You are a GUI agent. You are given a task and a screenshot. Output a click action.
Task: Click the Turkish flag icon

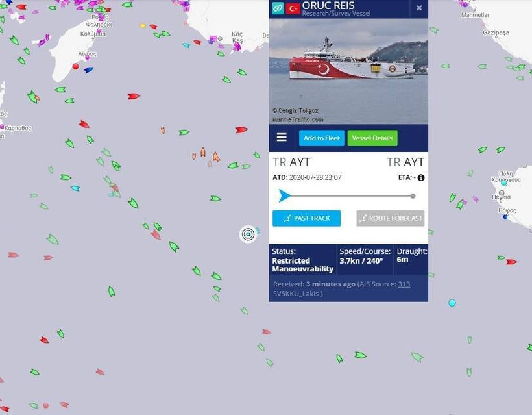293,8
